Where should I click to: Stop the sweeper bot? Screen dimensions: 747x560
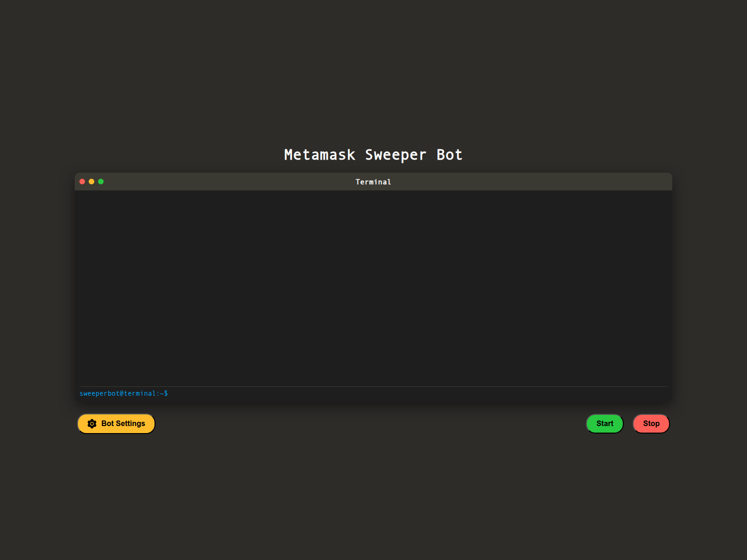651,424
